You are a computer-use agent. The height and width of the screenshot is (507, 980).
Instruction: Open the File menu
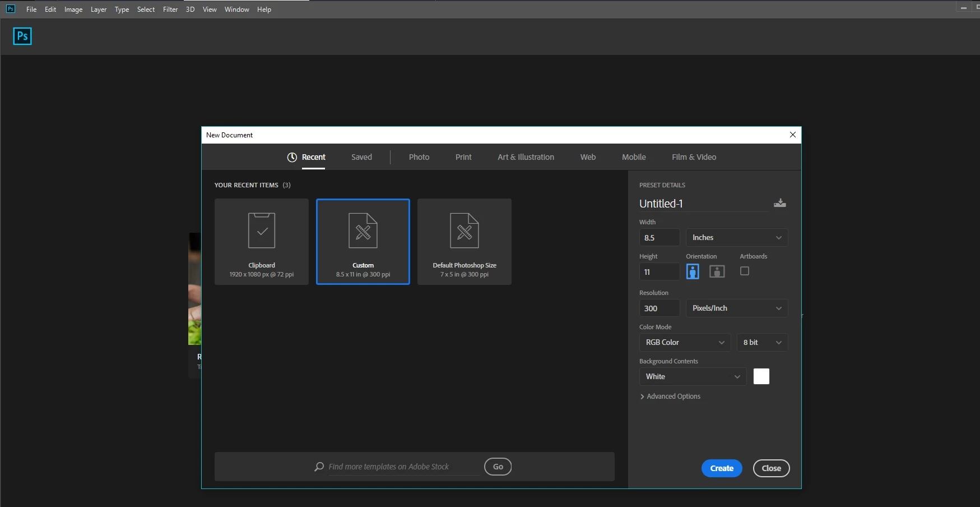(x=31, y=10)
